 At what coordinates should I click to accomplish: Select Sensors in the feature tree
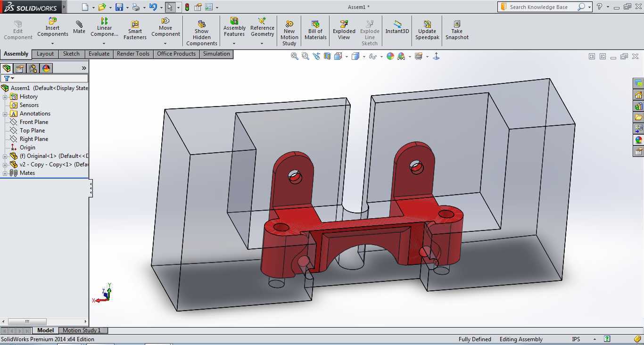tap(29, 105)
